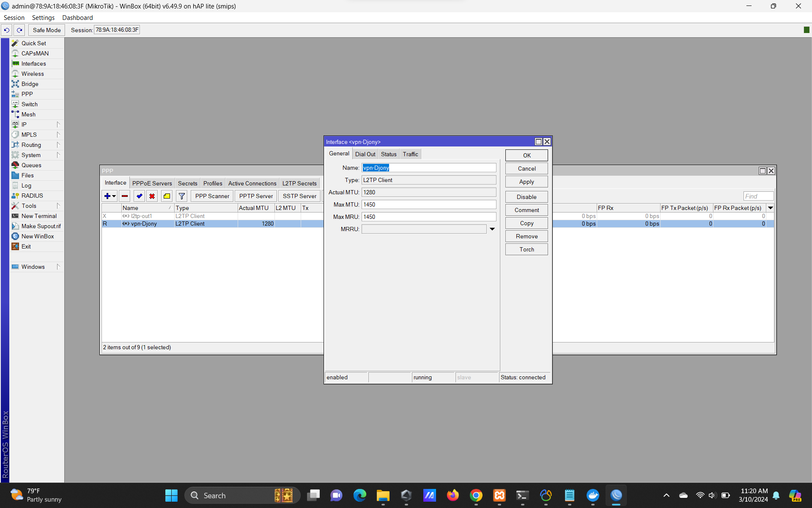The height and width of the screenshot is (508, 812).
Task: Switch to Dial Out tab
Action: pos(365,154)
